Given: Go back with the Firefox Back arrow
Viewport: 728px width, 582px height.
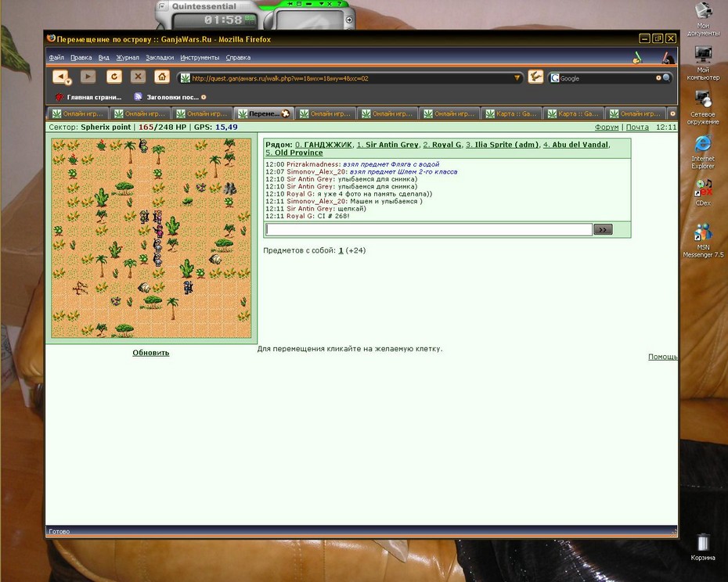Looking at the screenshot, I should pos(60,76).
